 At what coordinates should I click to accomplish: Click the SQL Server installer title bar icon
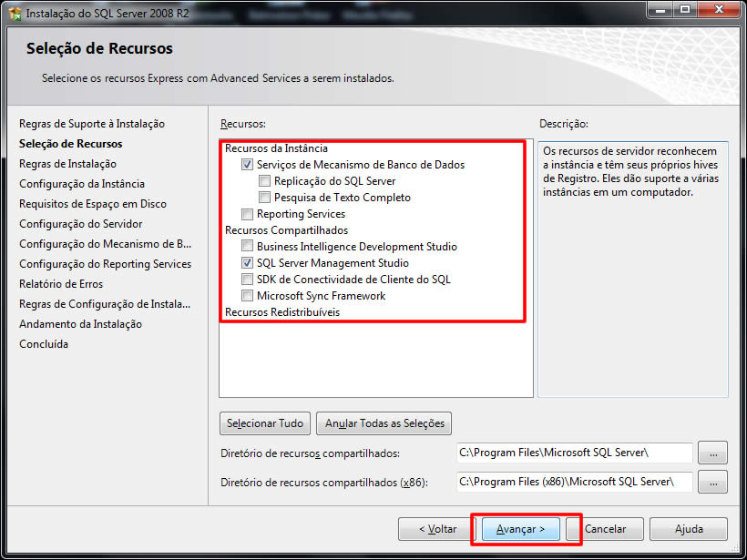tap(14, 15)
